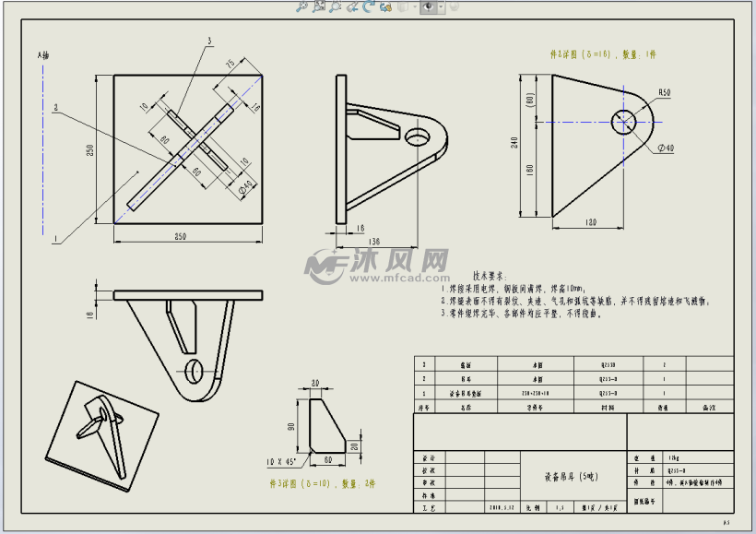Select the balloon number 3 annotation
The image size is (756, 534).
pyautogui.click(x=209, y=42)
